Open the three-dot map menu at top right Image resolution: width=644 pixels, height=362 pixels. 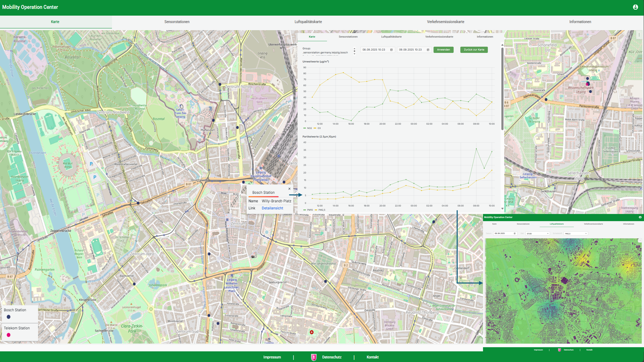pos(639,35)
